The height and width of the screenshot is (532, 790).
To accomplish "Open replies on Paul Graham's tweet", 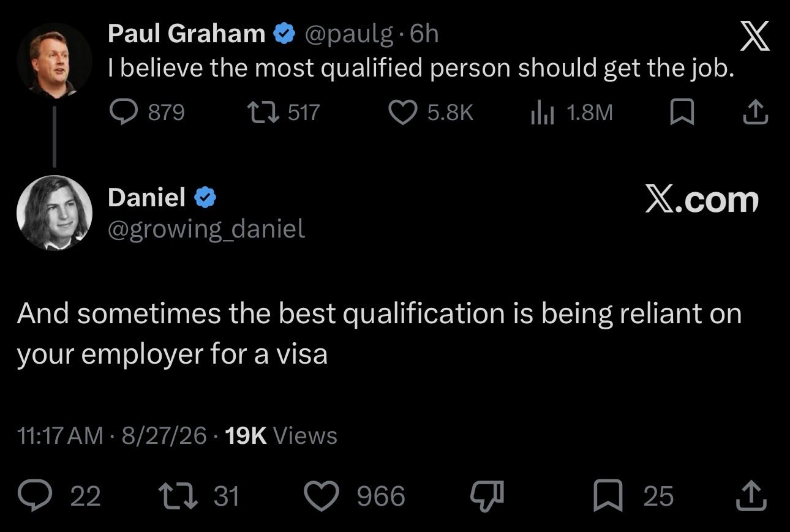I will (x=147, y=112).
